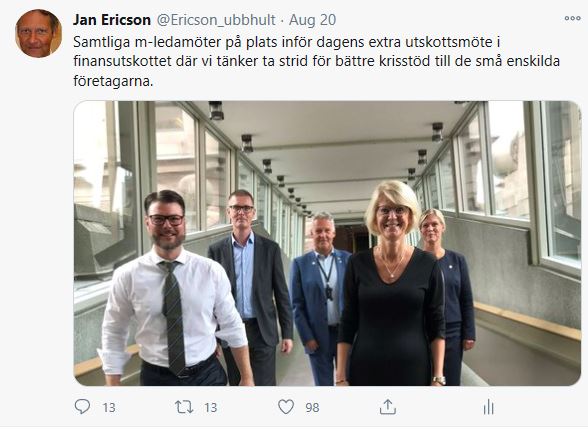Open Jan Ericson's round profile avatar
Screen dimensions: 588x430
pyautogui.click(x=38, y=33)
